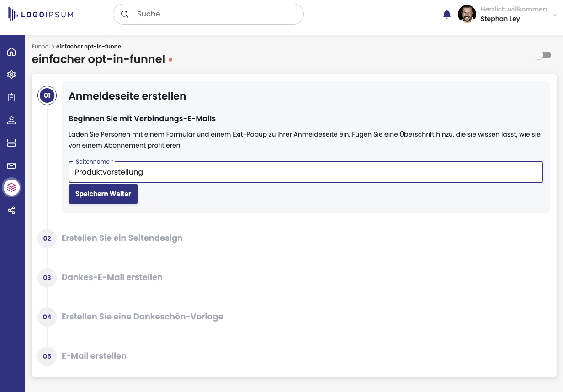Expand step 04 Erstellen Sie eine Dankeschön-Vorlage
The image size is (563, 392).
pos(142,317)
